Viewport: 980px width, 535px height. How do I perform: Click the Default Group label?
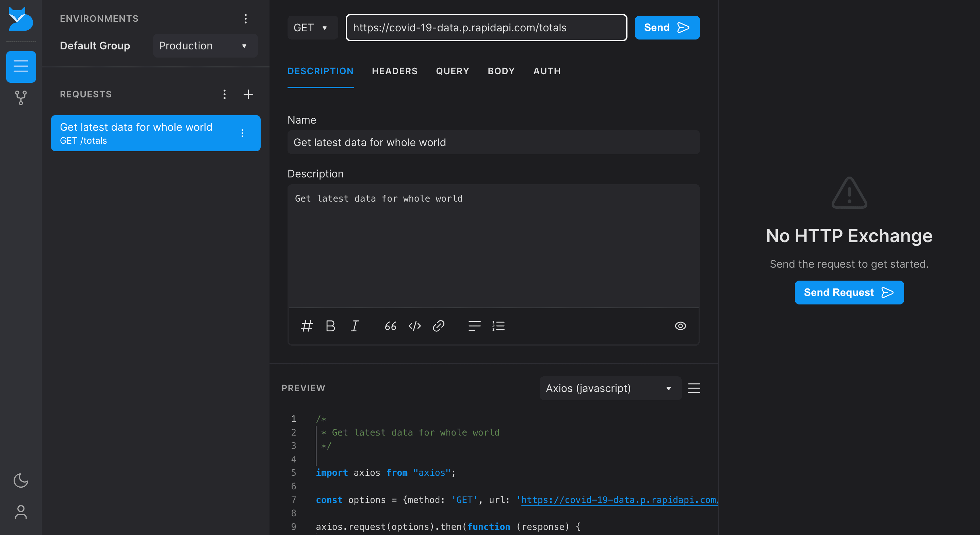pyautogui.click(x=95, y=46)
